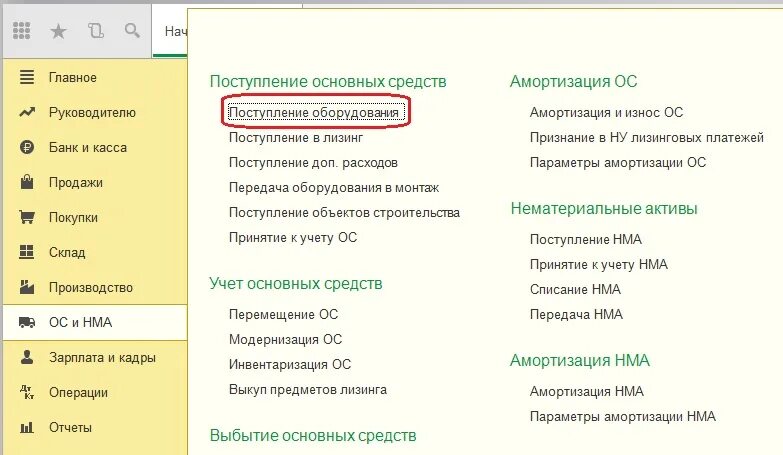This screenshot has width=783, height=455.
Task: Click the Нематериальные активы heading
Action: pos(604,209)
